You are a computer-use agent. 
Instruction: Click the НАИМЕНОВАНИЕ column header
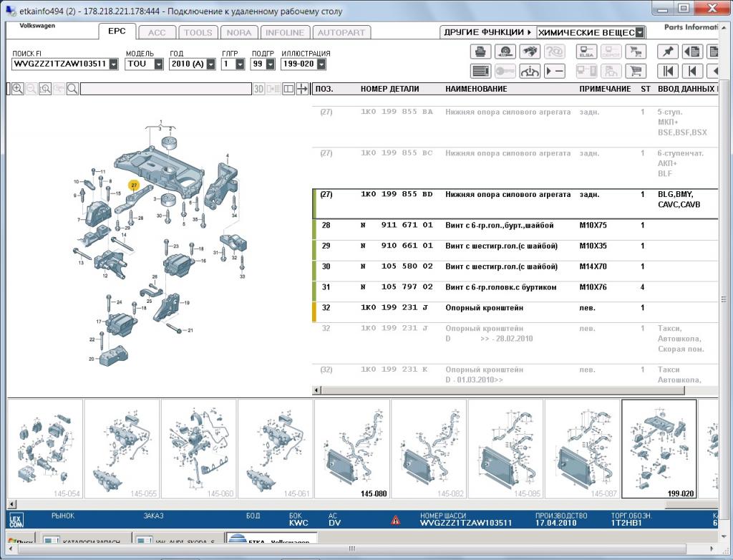pyautogui.click(x=476, y=89)
